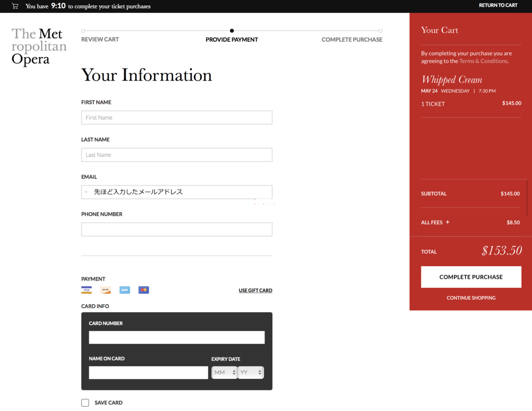This screenshot has width=532, height=411.
Task: Click into the Email field
Action: pos(177,192)
